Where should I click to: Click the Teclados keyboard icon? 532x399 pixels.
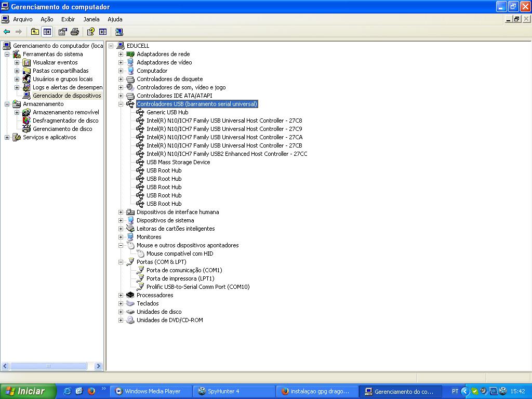[130, 303]
